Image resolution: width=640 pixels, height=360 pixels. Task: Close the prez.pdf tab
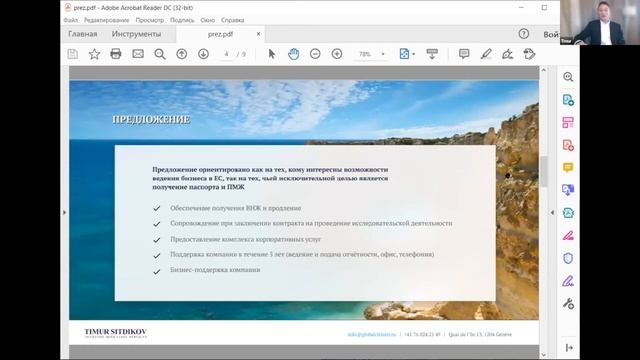coord(258,34)
